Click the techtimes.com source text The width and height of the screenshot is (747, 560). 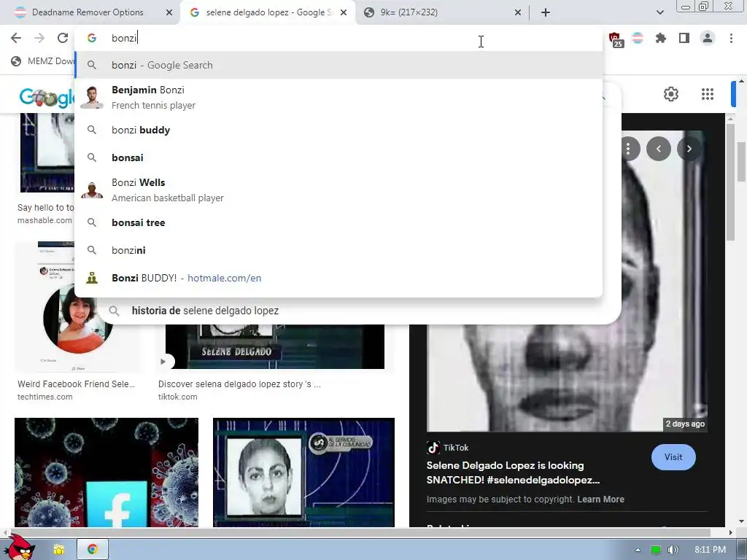[44, 397]
